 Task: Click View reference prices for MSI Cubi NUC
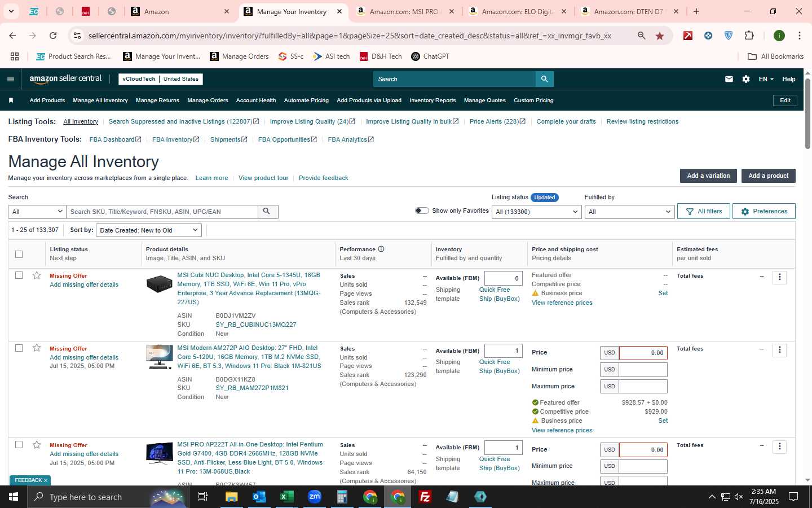click(x=562, y=303)
